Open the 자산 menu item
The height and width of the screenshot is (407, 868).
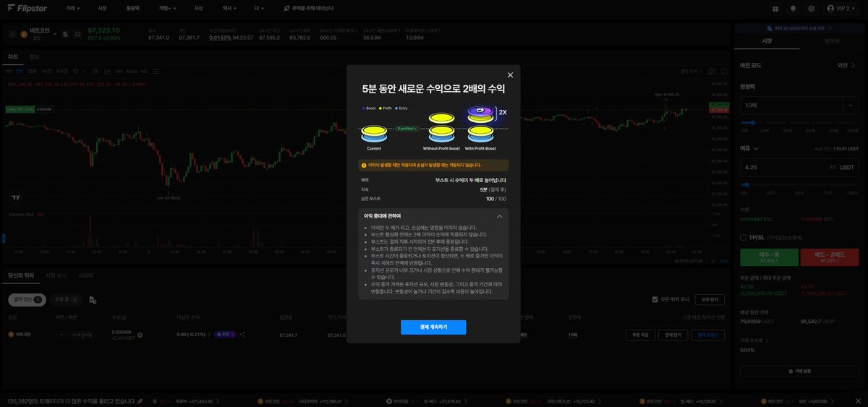click(x=198, y=9)
